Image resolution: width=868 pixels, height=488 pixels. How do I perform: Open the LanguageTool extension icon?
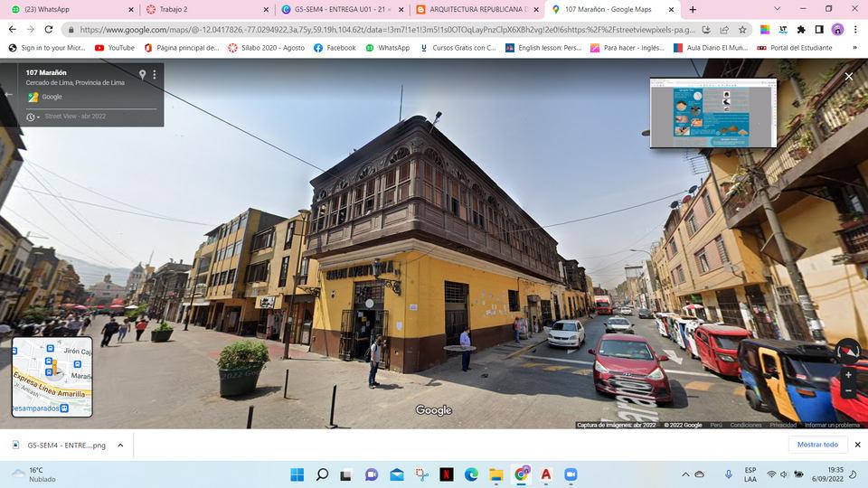tap(783, 29)
